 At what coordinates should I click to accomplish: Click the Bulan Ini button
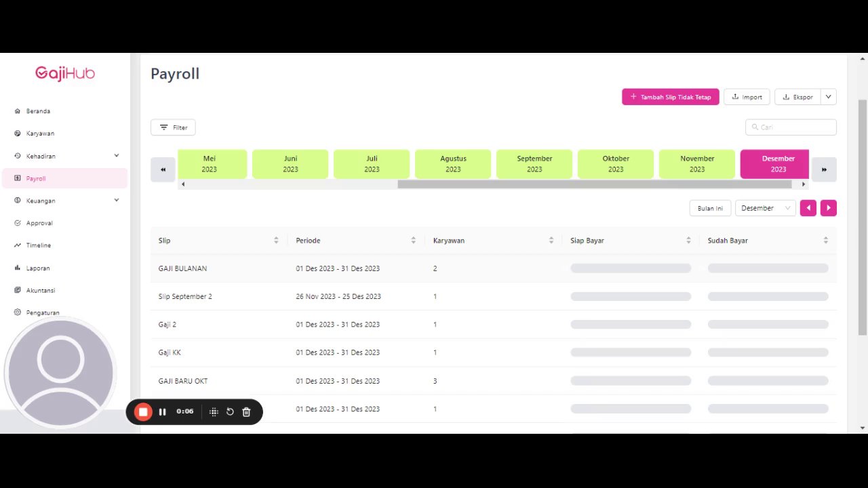[x=710, y=208]
